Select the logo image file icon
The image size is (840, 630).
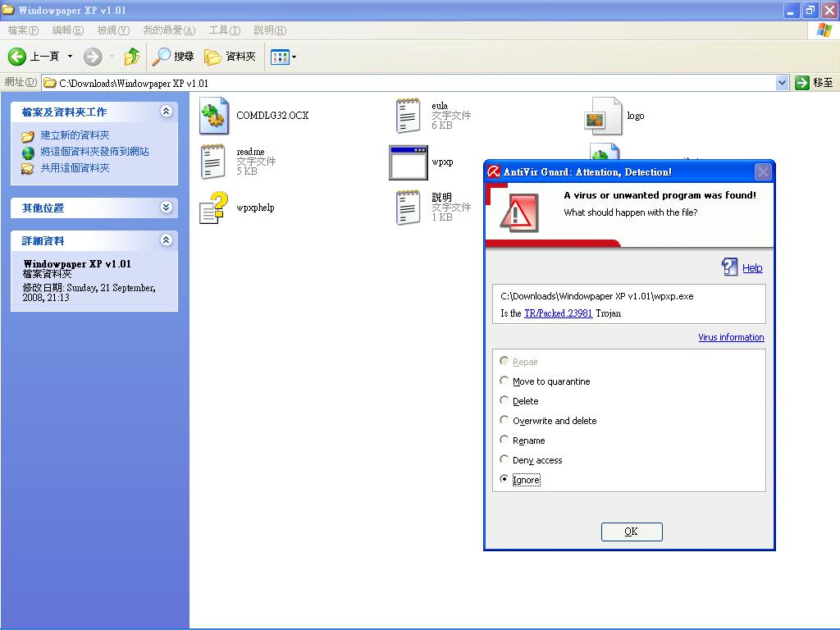click(604, 116)
